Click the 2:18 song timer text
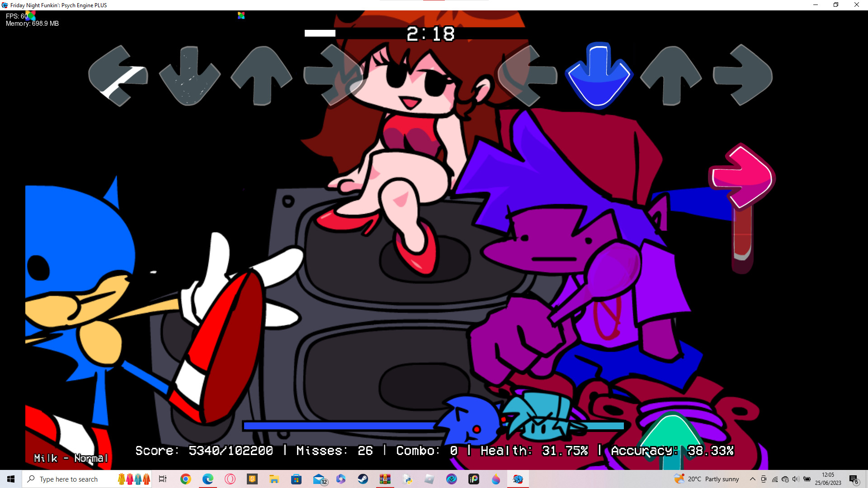868x488 pixels. [x=430, y=34]
